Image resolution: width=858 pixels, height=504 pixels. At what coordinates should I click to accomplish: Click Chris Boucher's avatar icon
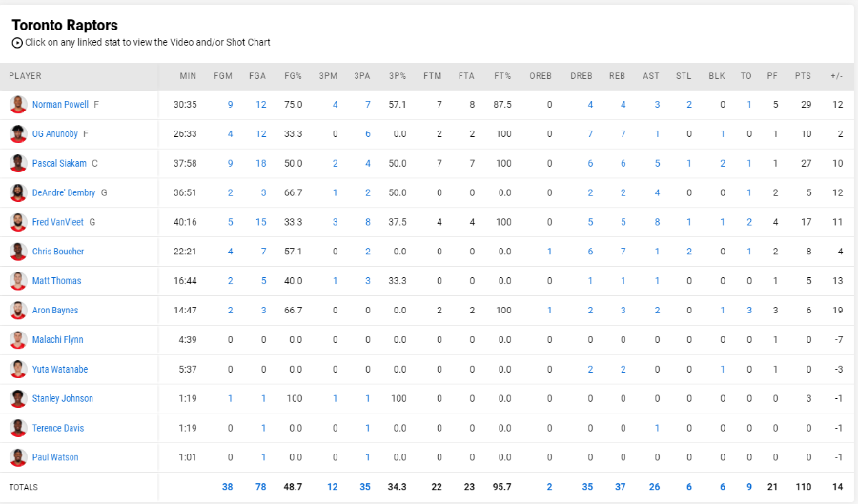[18, 252]
